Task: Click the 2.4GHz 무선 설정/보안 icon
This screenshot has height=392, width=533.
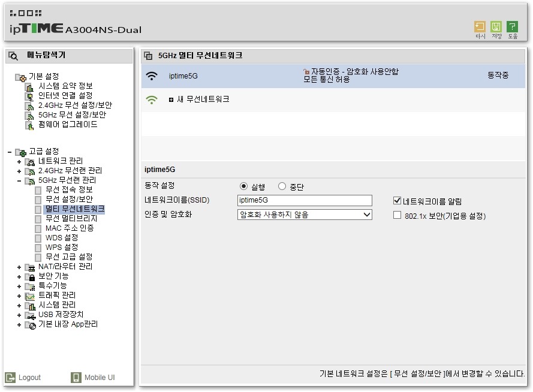Action: coord(30,106)
